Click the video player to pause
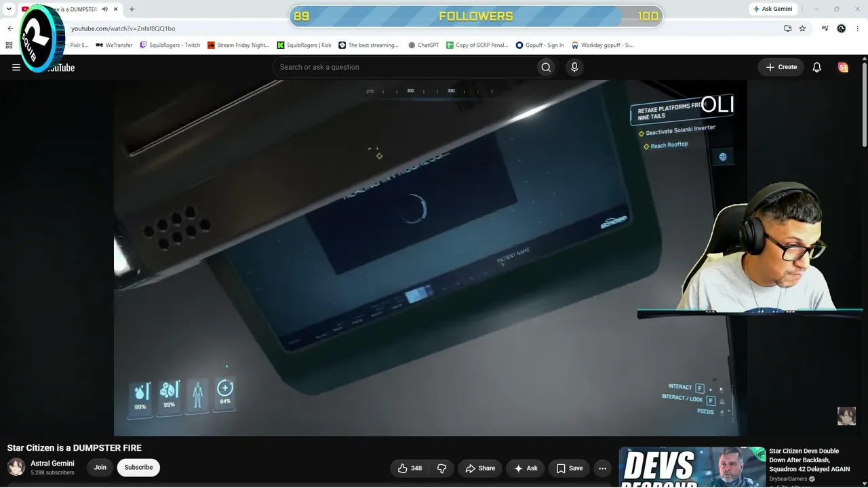Image resolution: width=868 pixels, height=488 pixels. [431, 258]
